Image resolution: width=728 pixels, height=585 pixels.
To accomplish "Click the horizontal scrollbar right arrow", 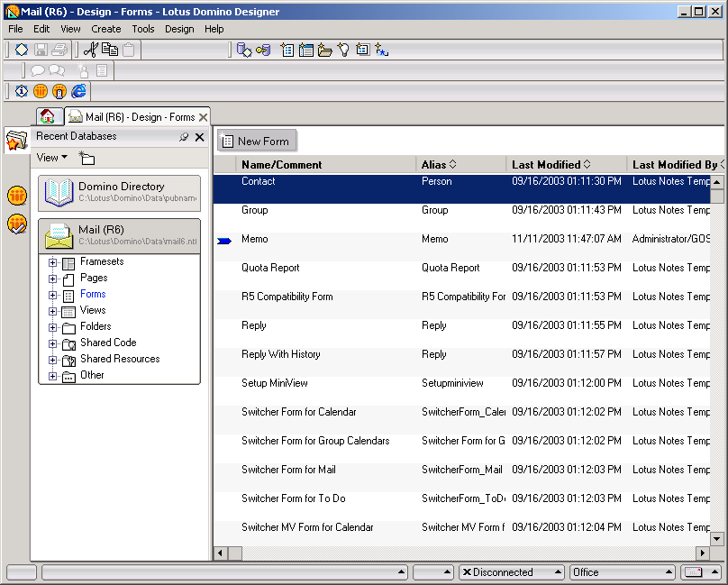I will click(x=703, y=553).
